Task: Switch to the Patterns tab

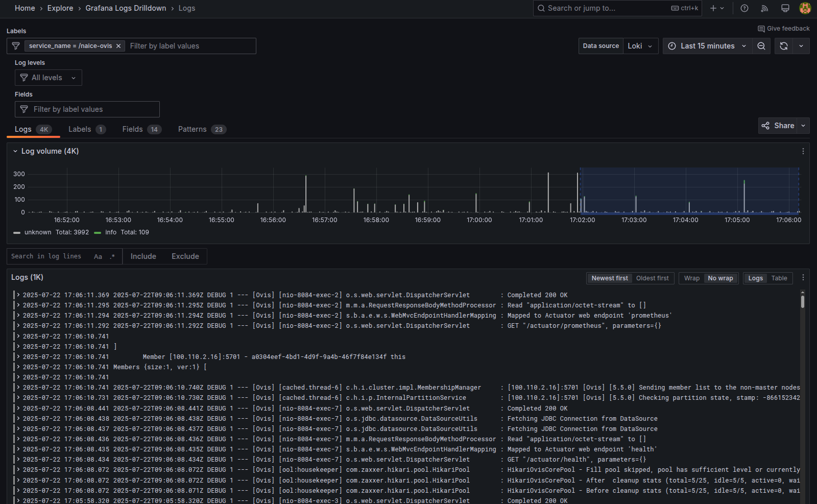Action: (193, 129)
